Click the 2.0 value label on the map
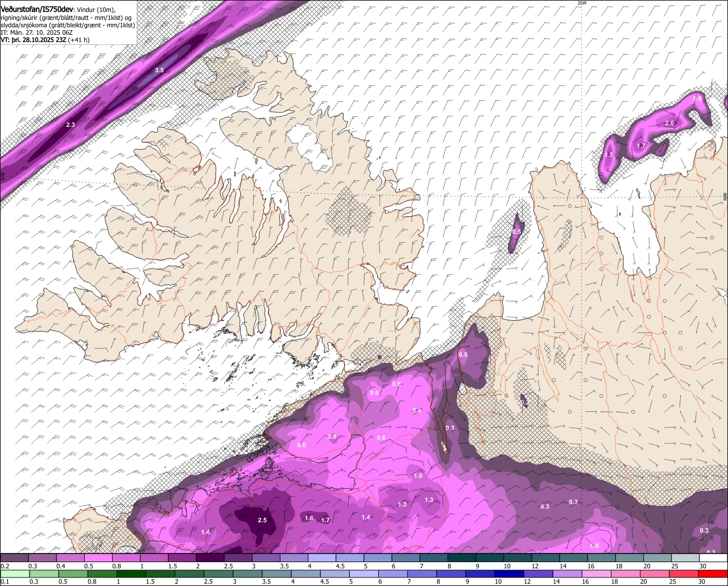Image resolution: width=728 pixels, height=586 pixels. (x=669, y=123)
